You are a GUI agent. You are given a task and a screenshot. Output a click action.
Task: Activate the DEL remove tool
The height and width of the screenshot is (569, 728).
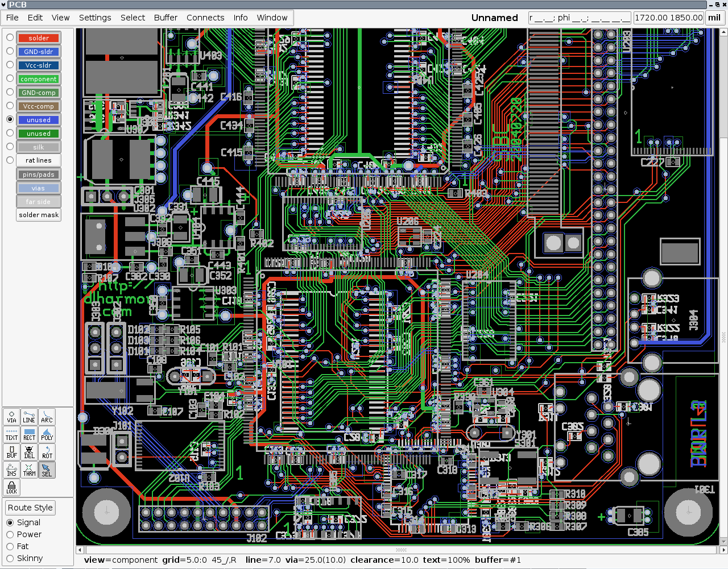tap(29, 452)
